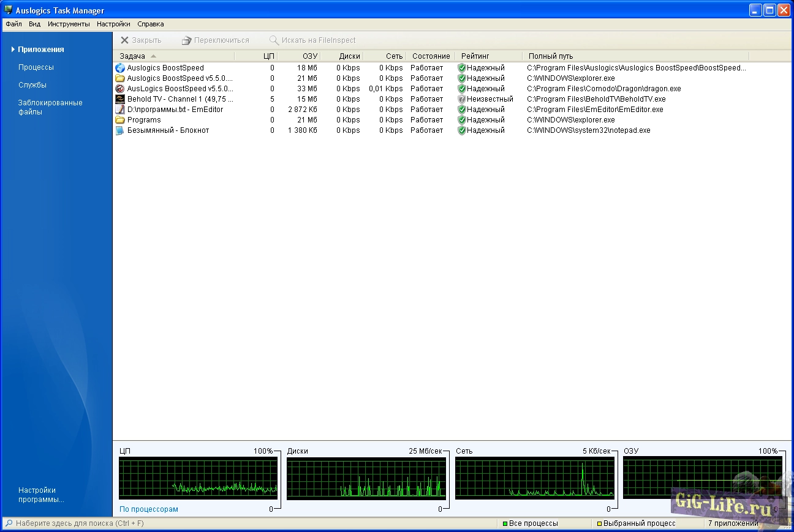Click the Auslogics BoostSpeed globe icon

[120, 68]
